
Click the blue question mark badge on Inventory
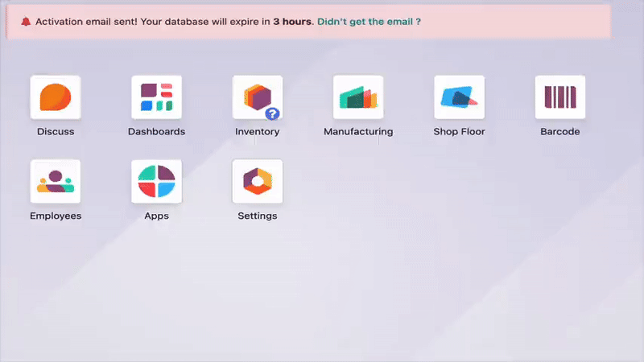[x=272, y=113]
